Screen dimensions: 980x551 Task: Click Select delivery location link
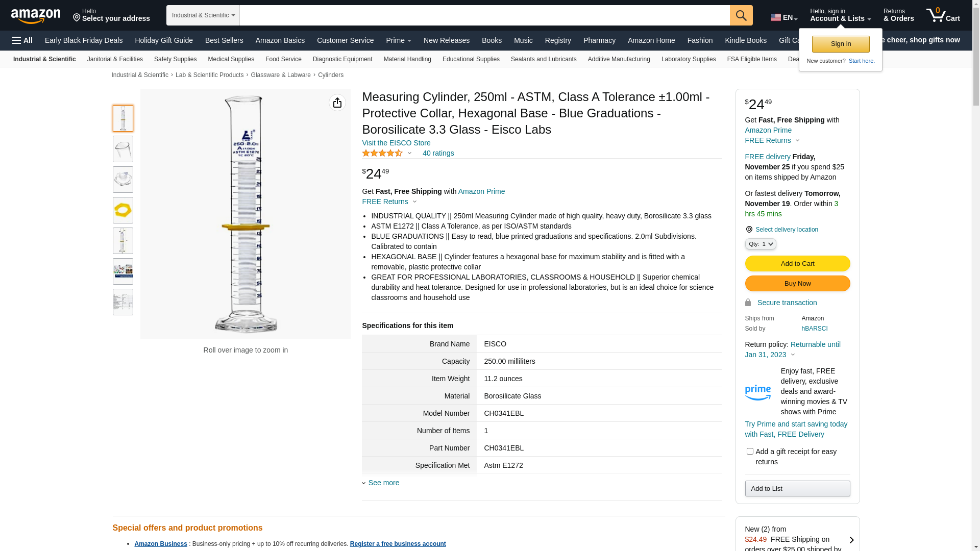click(787, 230)
